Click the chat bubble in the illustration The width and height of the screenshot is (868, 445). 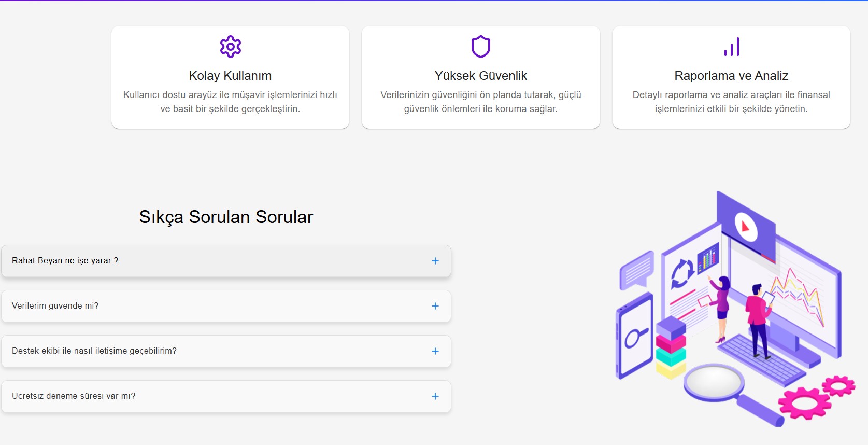637,271
